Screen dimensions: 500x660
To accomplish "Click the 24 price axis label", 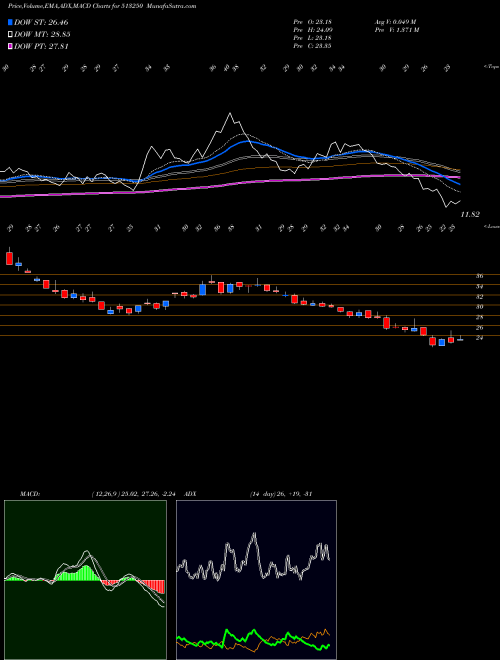I will coord(479,338).
